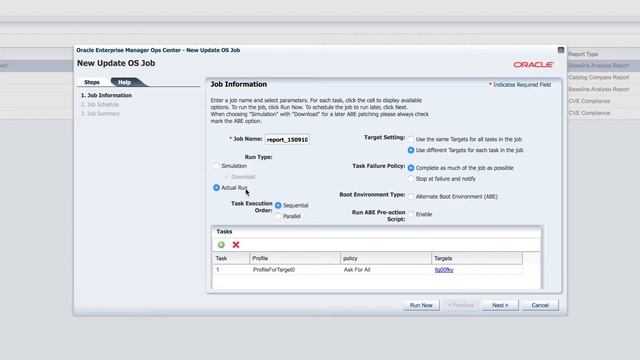The width and height of the screenshot is (640, 360).
Task: Choose Sequential task execution order
Action: [278, 205]
